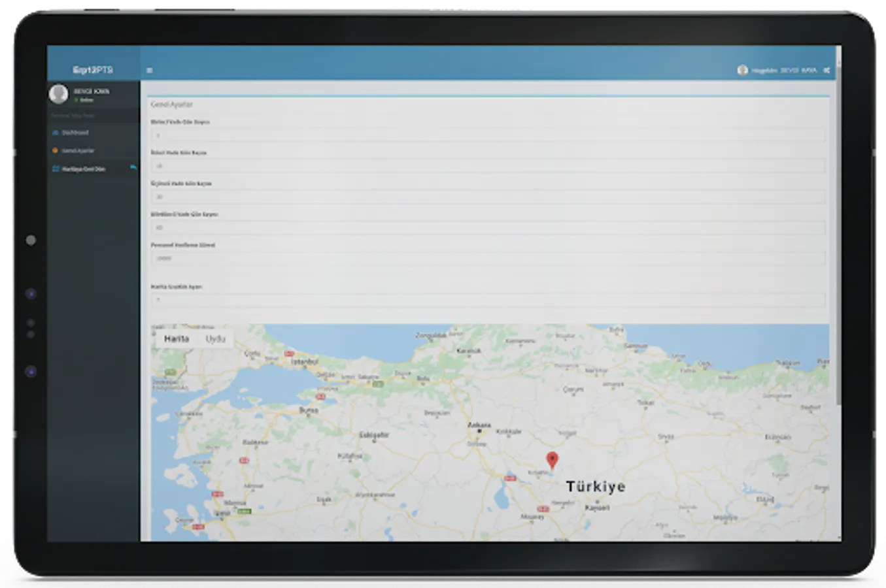
Task: Click the Online status in the sidebar
Action: click(x=84, y=100)
